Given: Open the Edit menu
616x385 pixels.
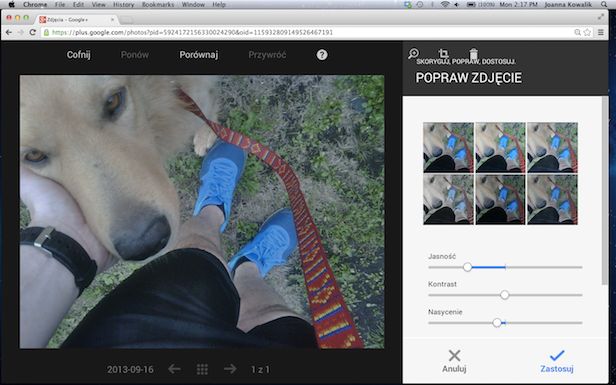Looking at the screenshot, I should pyautogui.click(x=78, y=4).
